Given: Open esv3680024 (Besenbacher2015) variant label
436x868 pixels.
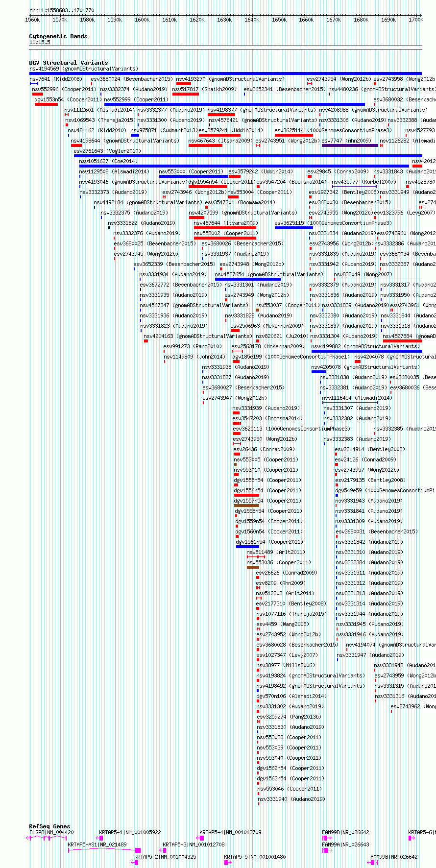Looking at the screenshot, I should [132, 79].
